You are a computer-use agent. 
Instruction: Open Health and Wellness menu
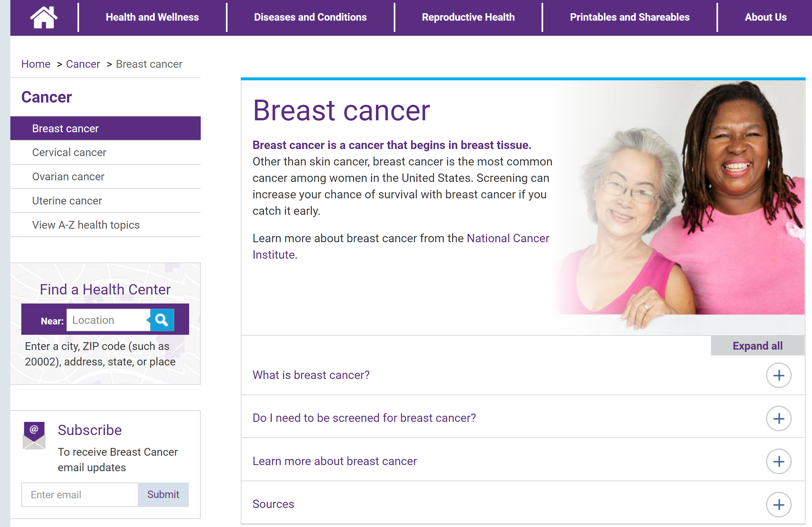pos(152,17)
